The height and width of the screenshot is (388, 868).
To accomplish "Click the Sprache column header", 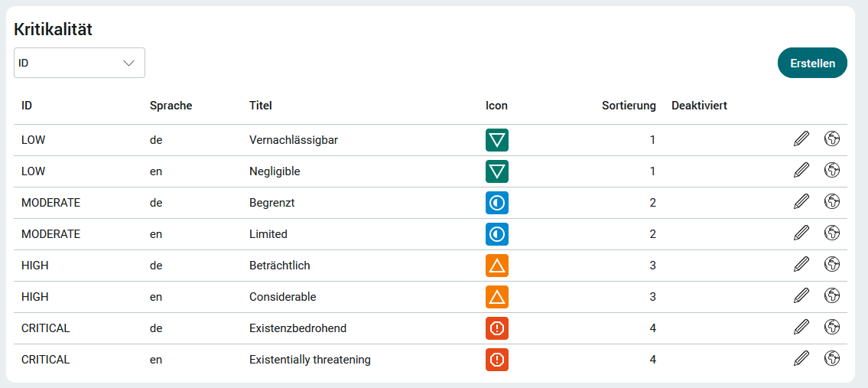I will click(171, 106).
